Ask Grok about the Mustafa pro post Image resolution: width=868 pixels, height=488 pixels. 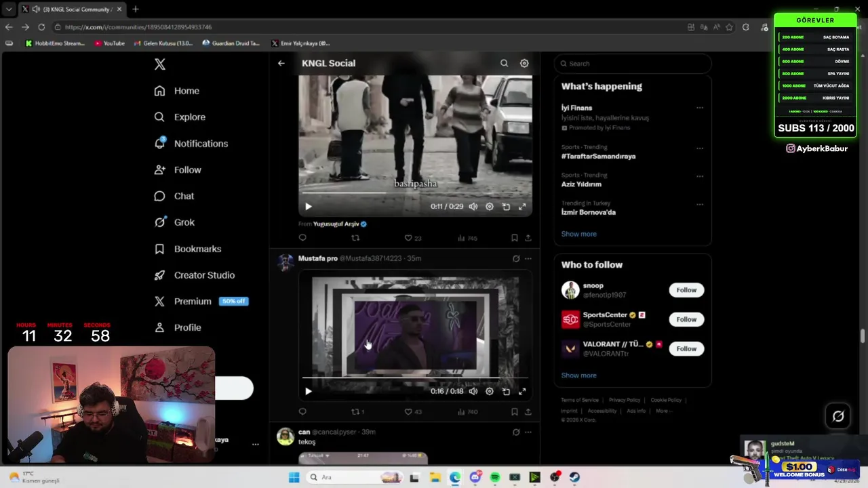(516, 258)
